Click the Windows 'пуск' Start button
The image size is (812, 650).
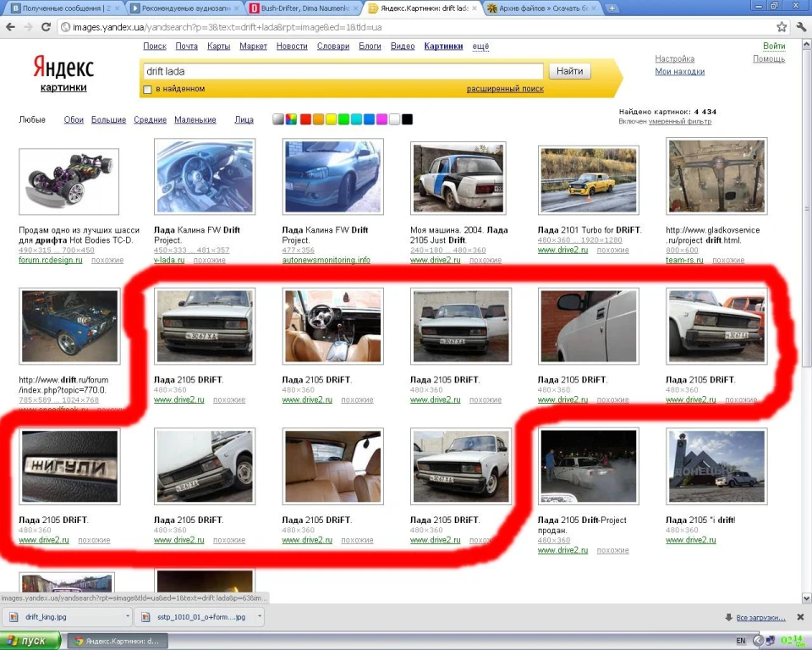coord(30,641)
